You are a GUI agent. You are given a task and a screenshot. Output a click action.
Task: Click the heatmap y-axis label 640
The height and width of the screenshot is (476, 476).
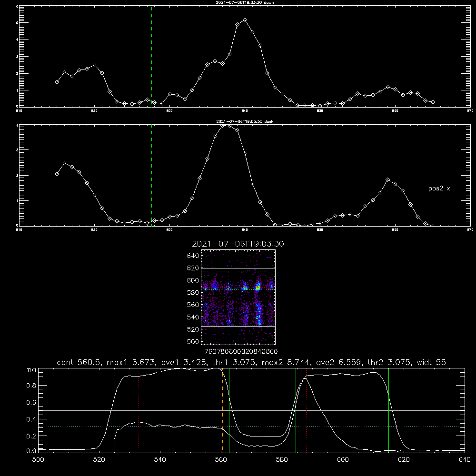pos(193,256)
